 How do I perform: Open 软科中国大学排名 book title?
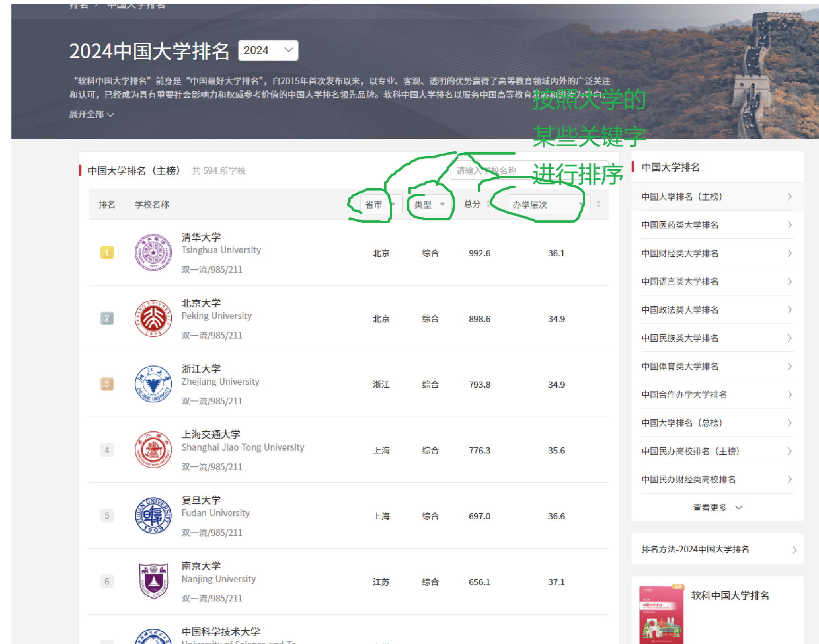[730, 595]
